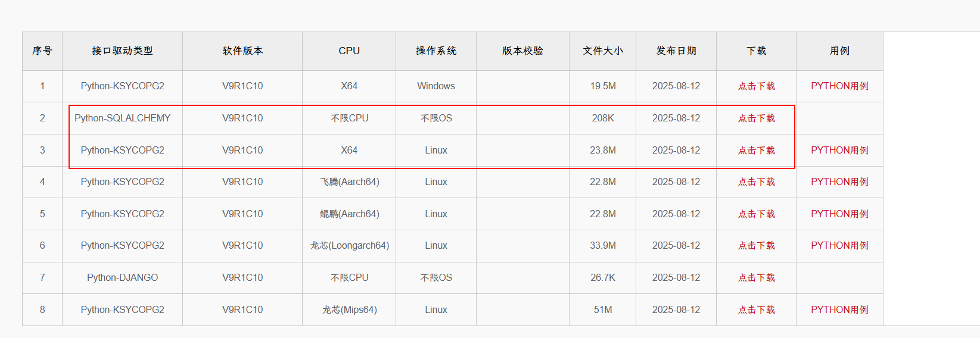The image size is (980, 338).
Task: Click the 版本校验 column header
Action: click(522, 51)
